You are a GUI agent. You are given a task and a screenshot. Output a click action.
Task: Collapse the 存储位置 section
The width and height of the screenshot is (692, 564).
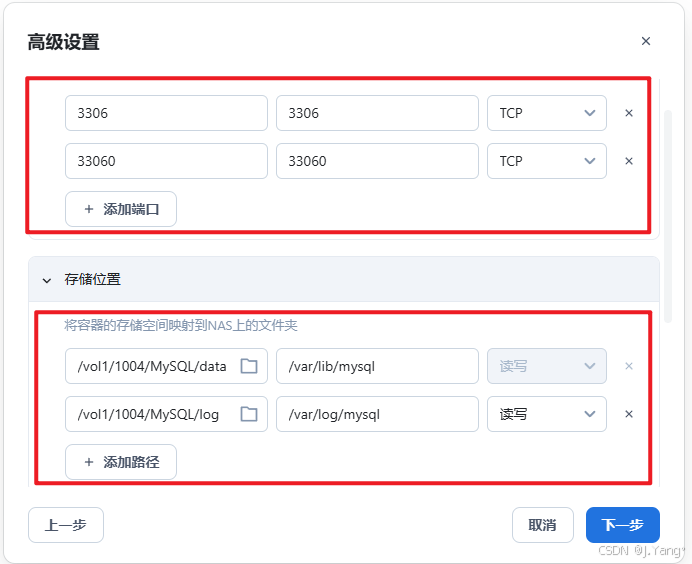[x=47, y=280]
